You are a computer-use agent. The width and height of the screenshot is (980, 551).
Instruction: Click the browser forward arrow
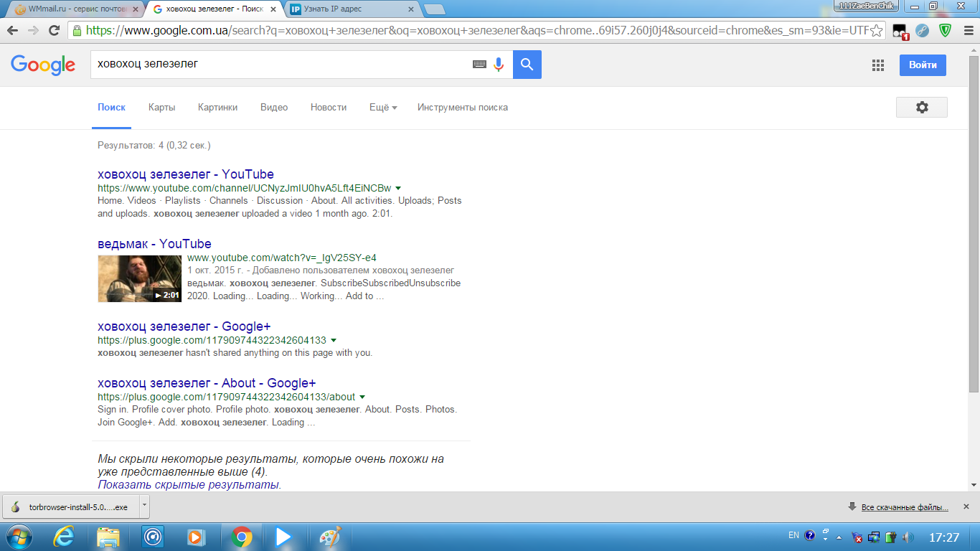click(33, 31)
